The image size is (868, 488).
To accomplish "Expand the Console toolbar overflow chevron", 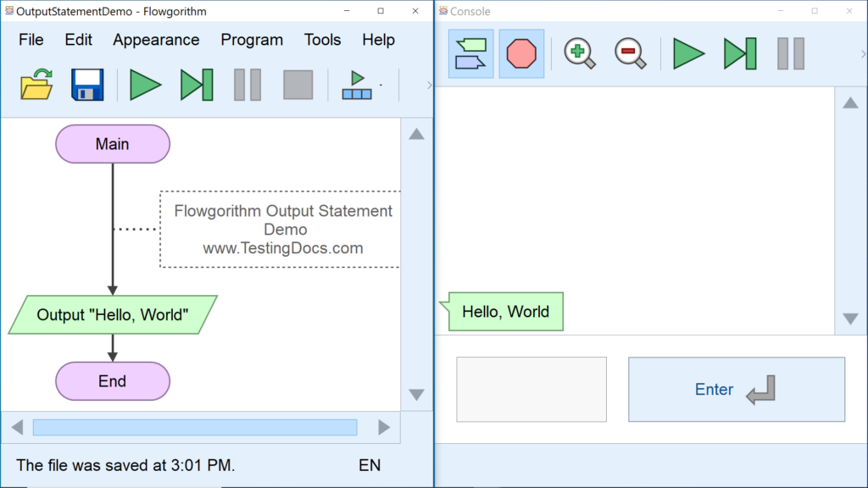I will 863,54.
